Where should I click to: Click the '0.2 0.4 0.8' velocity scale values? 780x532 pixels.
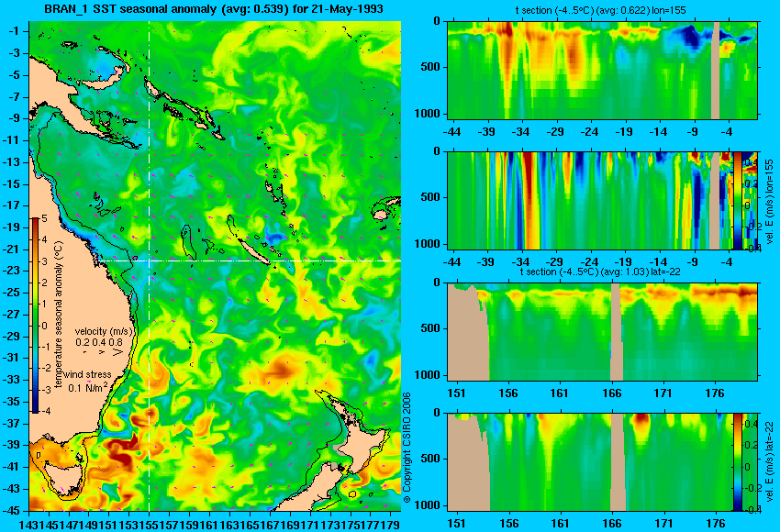[99, 342]
